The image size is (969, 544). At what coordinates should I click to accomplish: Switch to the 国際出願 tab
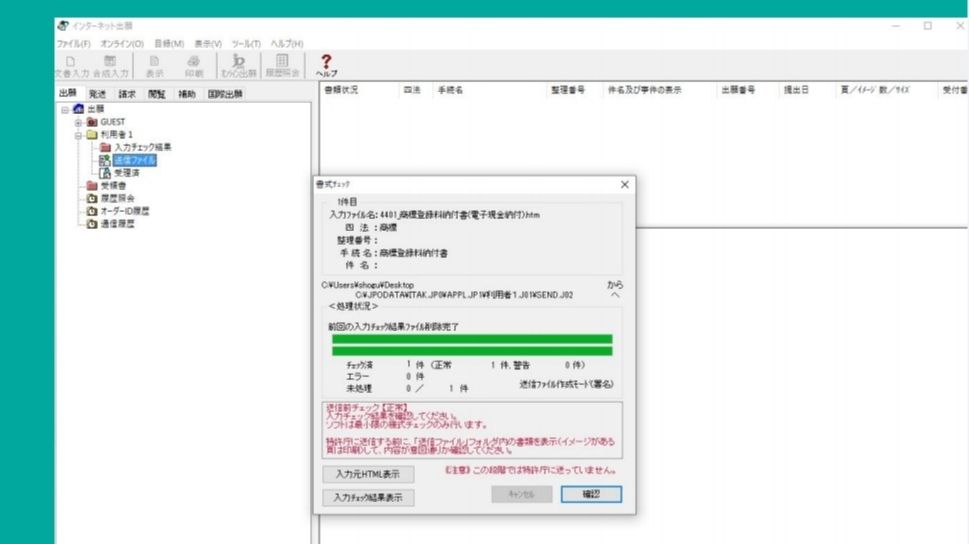[x=228, y=94]
